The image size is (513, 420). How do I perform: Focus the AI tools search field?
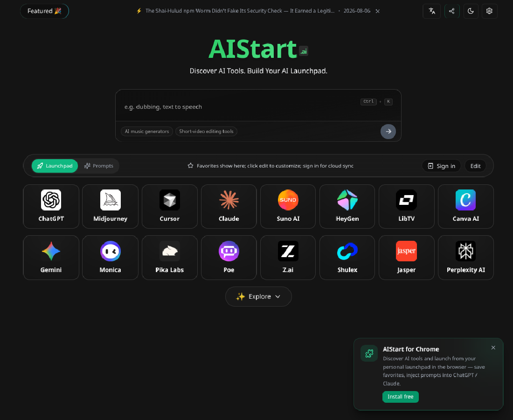239,107
